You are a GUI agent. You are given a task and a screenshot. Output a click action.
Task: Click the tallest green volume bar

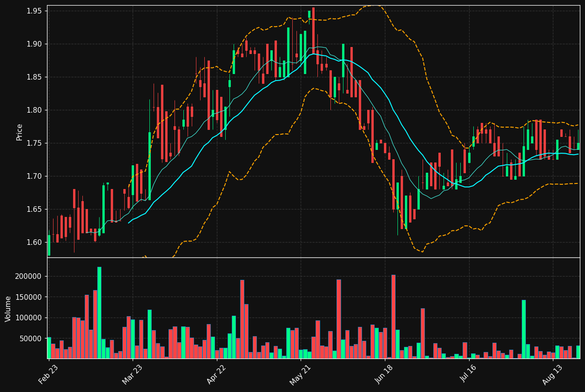point(99,313)
